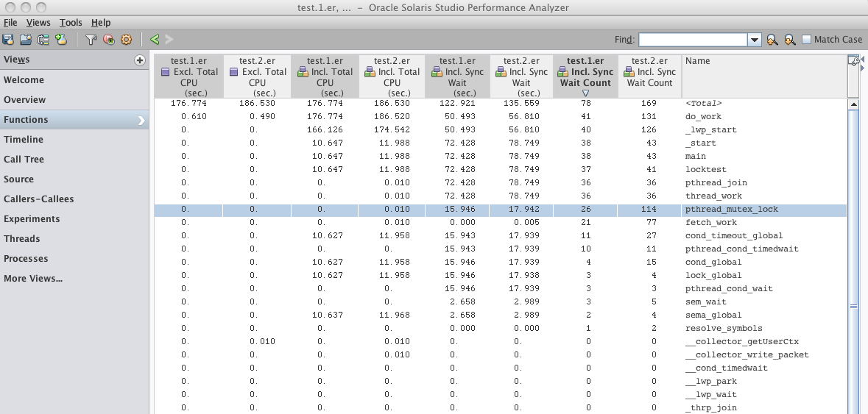Select the thread_work function row
Image resolution: width=868 pixels, height=414 pixels.
501,196
